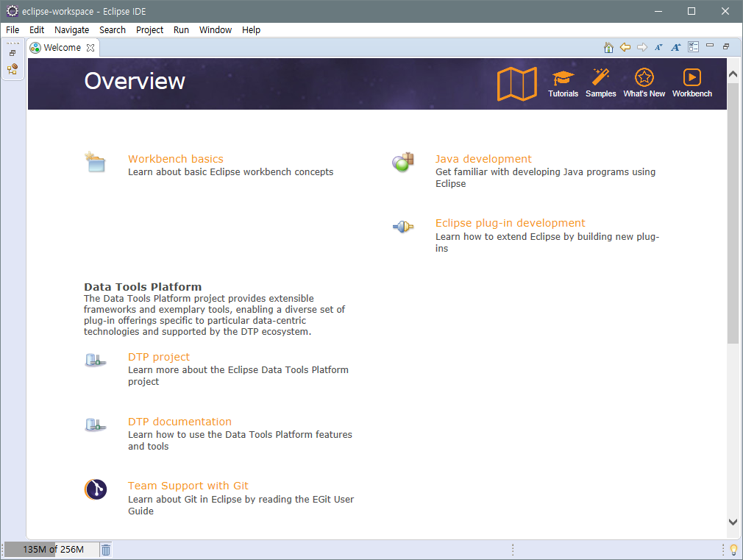
Task: Click the plug-in development plug icon
Action: coord(403,227)
